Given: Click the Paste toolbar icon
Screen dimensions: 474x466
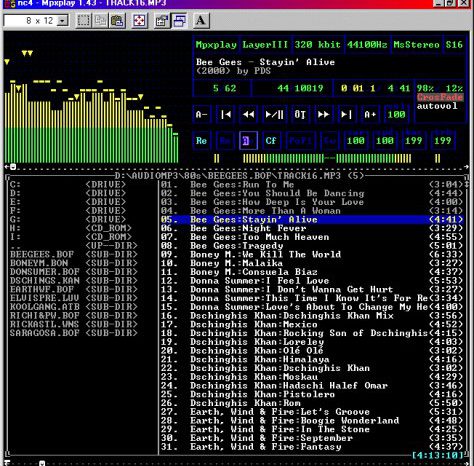Looking at the screenshot, I should coord(117,21).
